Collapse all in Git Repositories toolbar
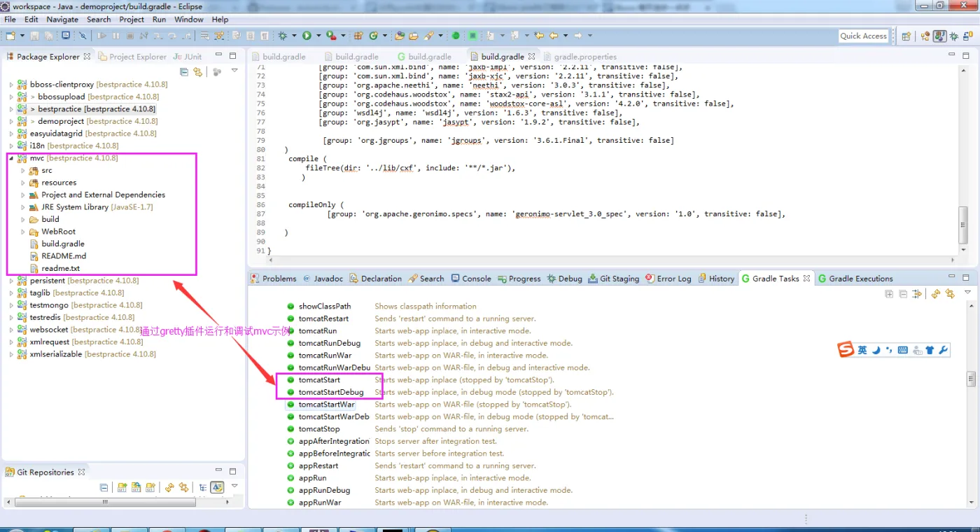Image resolution: width=980 pixels, height=532 pixels. tap(104, 487)
